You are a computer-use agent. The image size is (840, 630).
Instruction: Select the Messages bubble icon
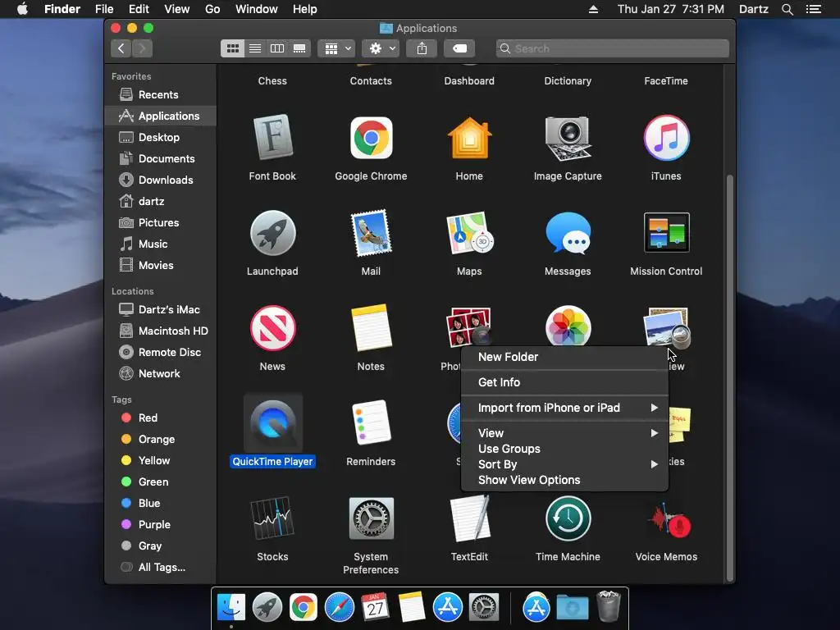click(568, 233)
